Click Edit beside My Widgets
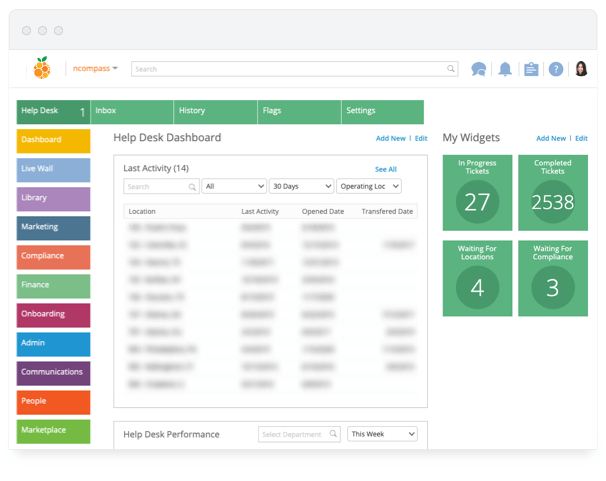Viewport: 606px width, 481px height. (x=581, y=138)
